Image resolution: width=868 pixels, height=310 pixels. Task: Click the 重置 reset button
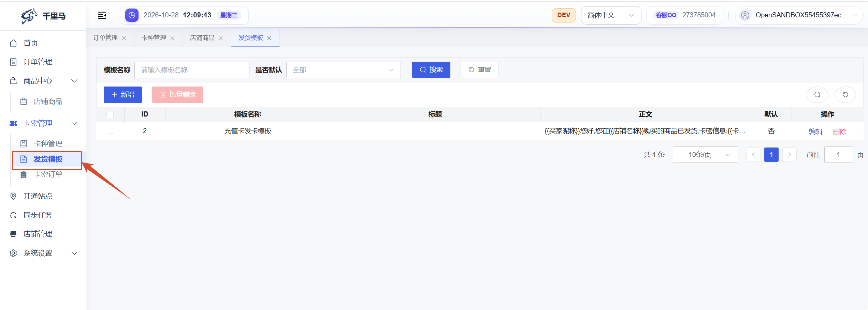point(479,70)
